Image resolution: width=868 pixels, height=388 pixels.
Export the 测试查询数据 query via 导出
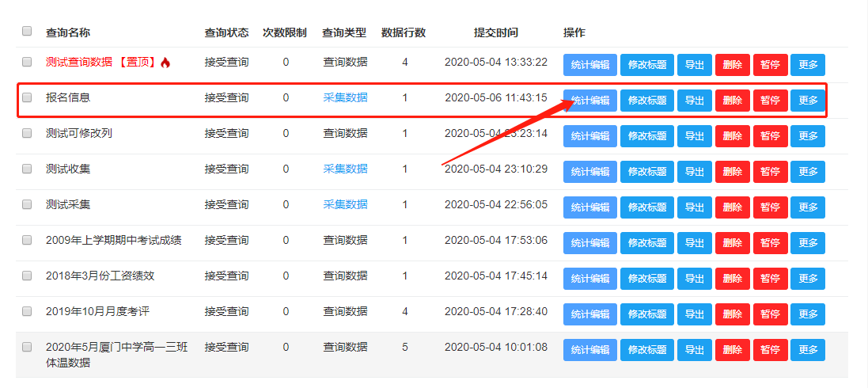695,65
